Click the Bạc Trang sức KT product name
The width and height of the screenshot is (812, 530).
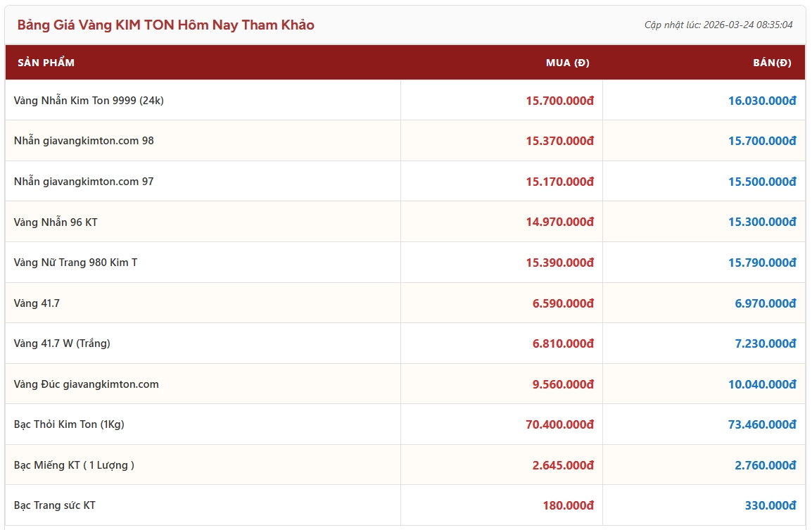tap(54, 505)
